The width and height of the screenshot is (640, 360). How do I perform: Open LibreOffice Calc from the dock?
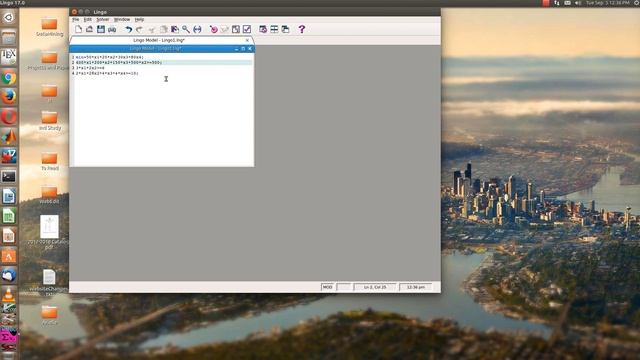[9, 216]
